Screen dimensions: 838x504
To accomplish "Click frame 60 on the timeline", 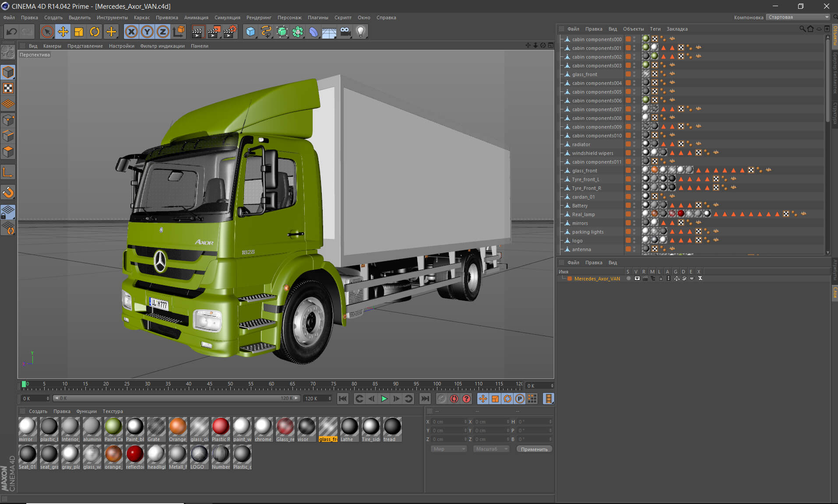I will click(271, 385).
